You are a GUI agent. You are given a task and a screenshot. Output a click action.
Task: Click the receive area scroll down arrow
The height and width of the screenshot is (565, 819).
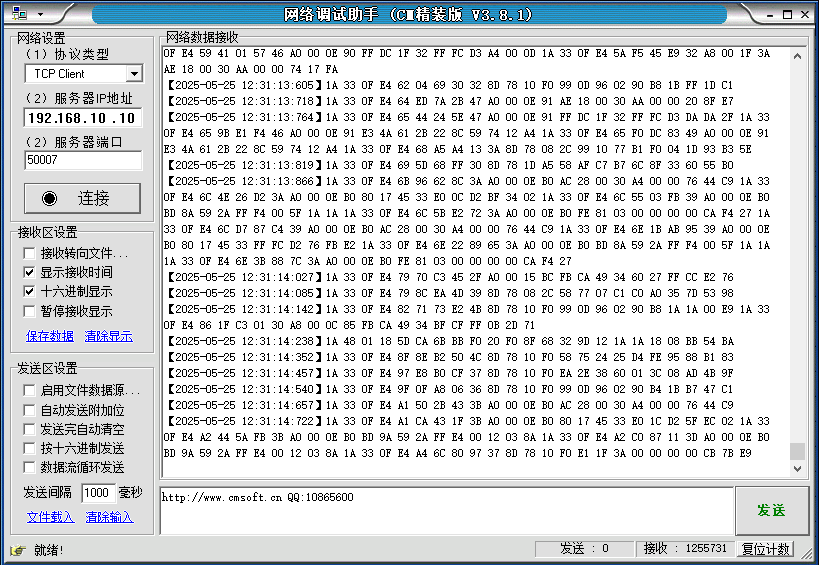[x=797, y=468]
